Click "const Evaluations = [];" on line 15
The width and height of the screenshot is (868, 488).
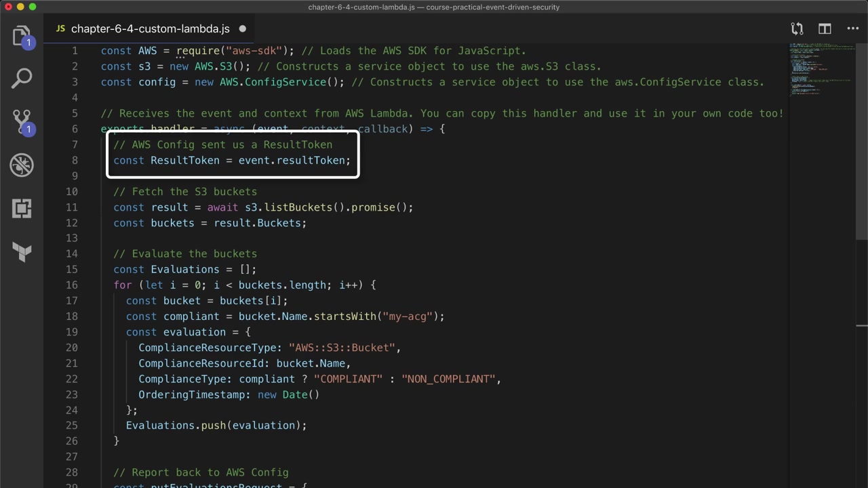(x=185, y=270)
